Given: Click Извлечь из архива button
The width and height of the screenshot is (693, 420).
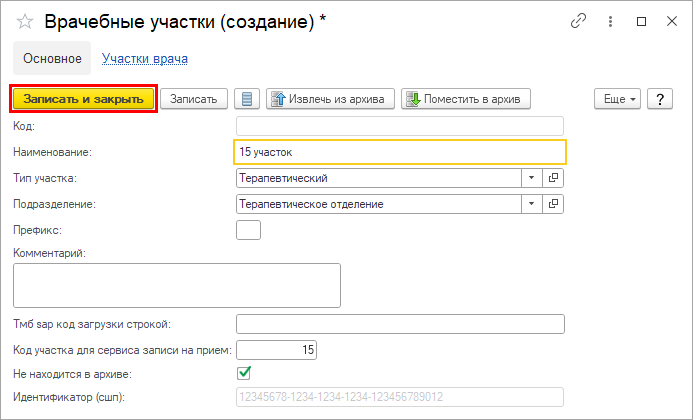Looking at the screenshot, I should pyautogui.click(x=329, y=99).
